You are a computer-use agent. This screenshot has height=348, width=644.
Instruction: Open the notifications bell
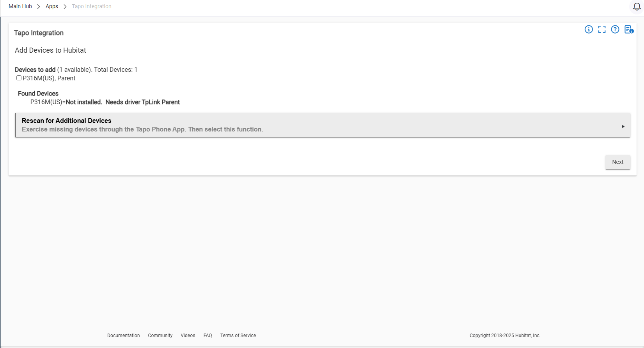(637, 7)
